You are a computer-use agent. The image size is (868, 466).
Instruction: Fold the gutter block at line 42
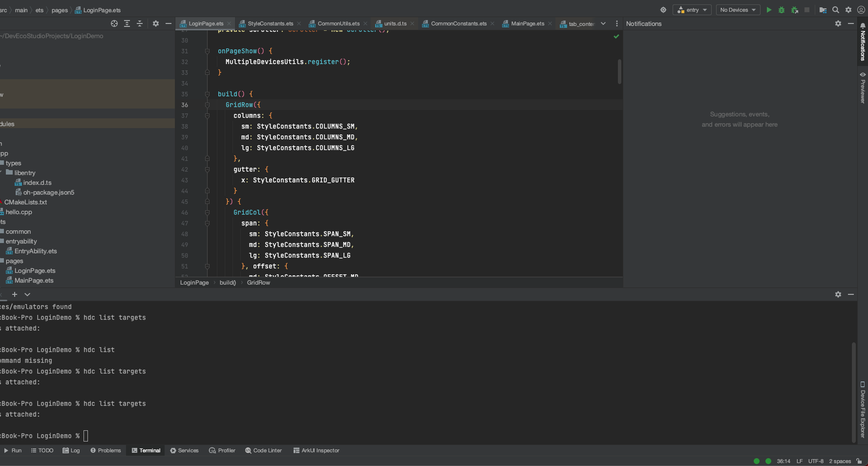pos(207,169)
